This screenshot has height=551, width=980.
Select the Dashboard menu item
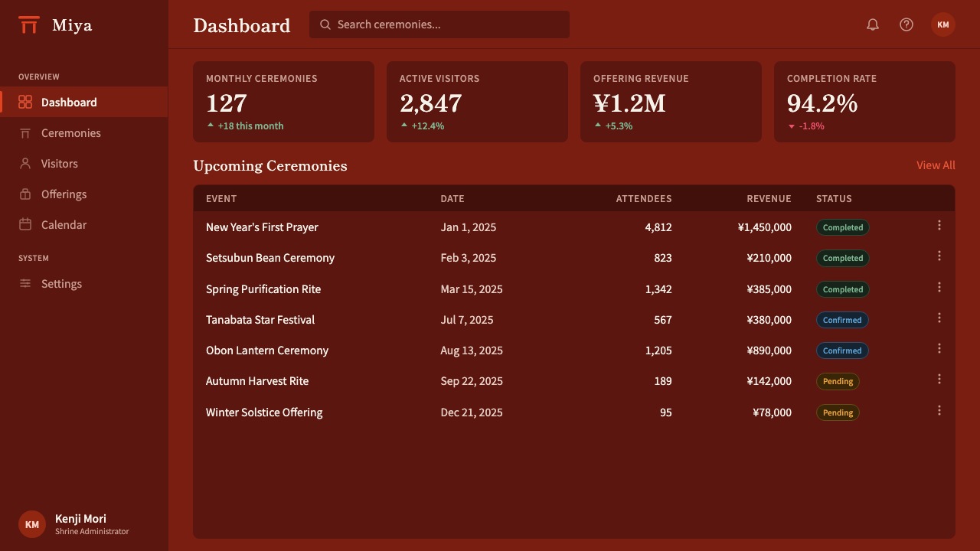click(x=84, y=102)
